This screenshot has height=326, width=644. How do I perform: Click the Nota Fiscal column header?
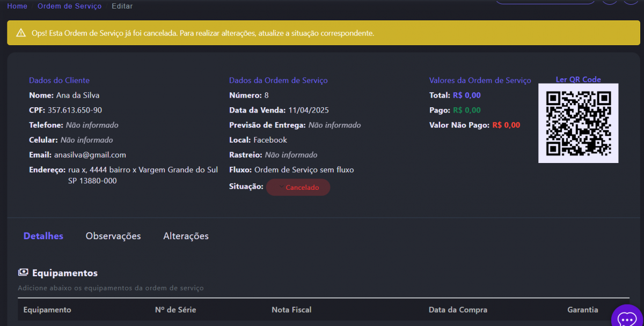pos(291,310)
